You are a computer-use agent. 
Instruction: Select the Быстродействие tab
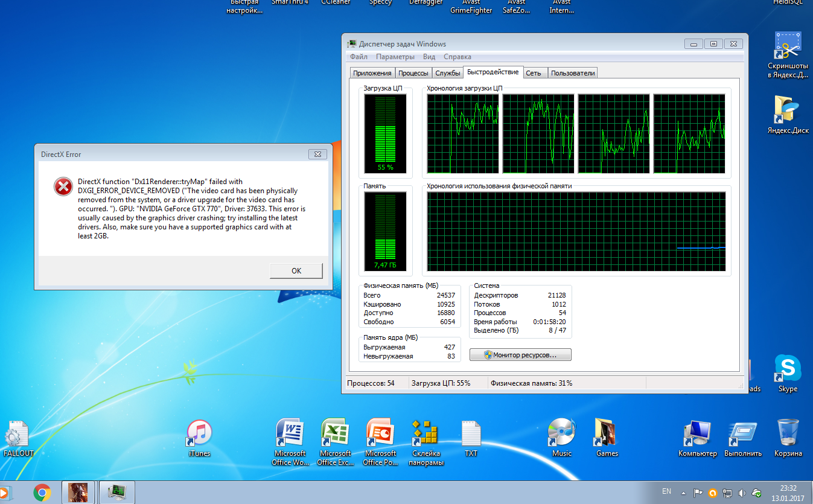(493, 72)
